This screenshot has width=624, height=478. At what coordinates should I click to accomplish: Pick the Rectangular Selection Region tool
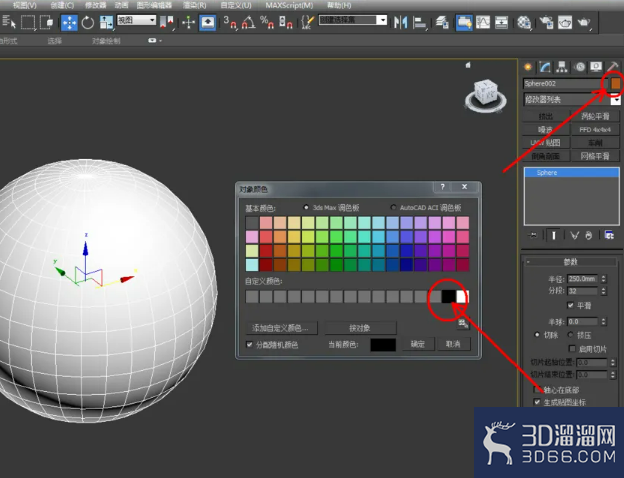[x=27, y=22]
